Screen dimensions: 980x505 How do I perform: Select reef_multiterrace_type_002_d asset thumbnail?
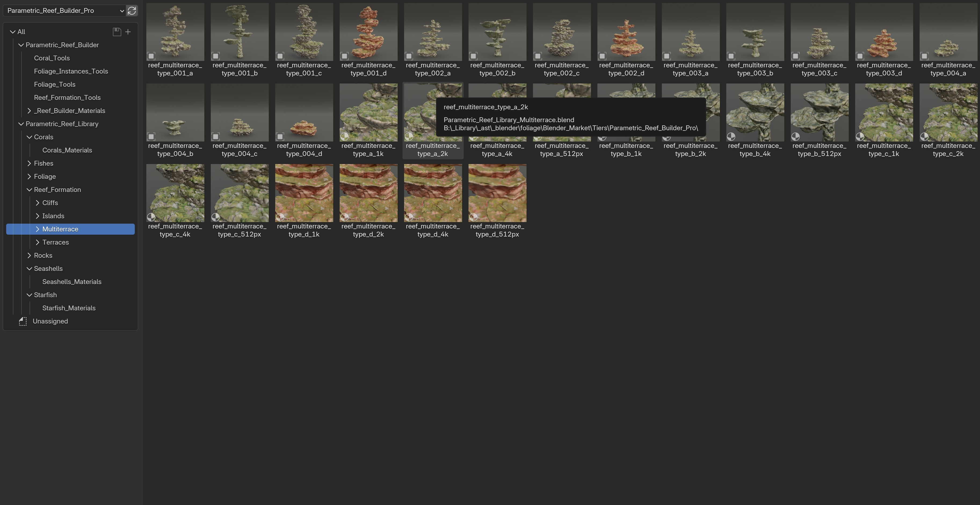tap(626, 32)
